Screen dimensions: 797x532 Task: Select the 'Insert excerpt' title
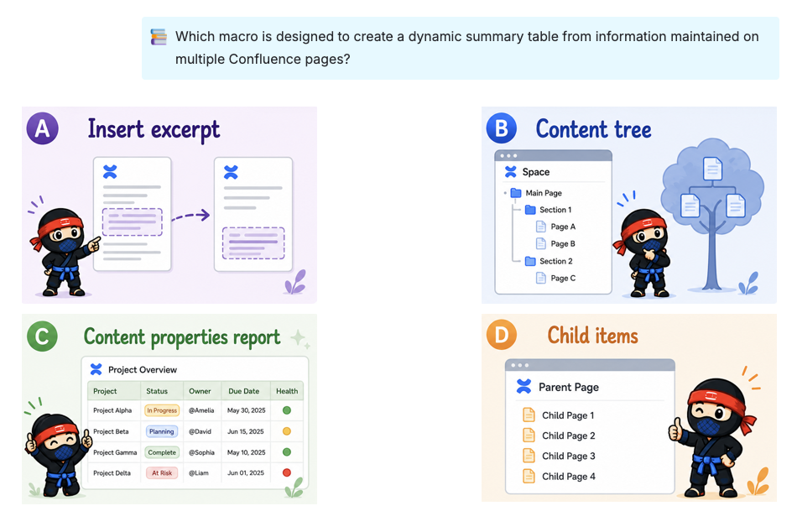154,130
